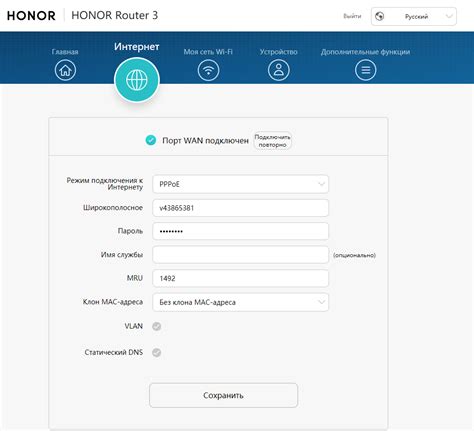The width and height of the screenshot is (474, 431).
Task: Switch to Дополнительные функции tab label
Action: [365, 52]
